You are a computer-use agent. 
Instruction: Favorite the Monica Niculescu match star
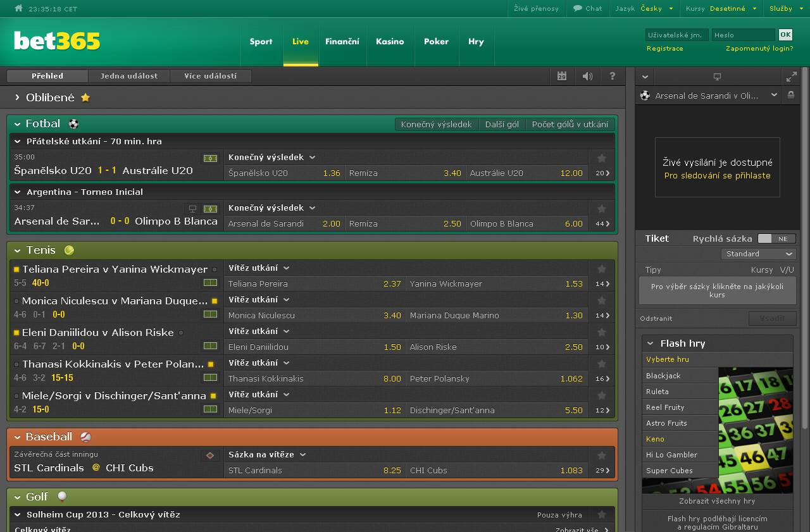[x=602, y=300]
